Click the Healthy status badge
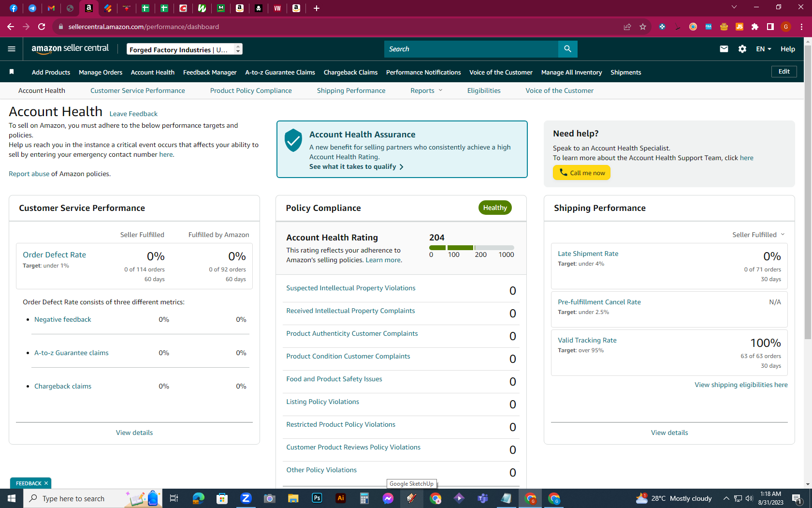This screenshot has height=508, width=812. tap(495, 208)
